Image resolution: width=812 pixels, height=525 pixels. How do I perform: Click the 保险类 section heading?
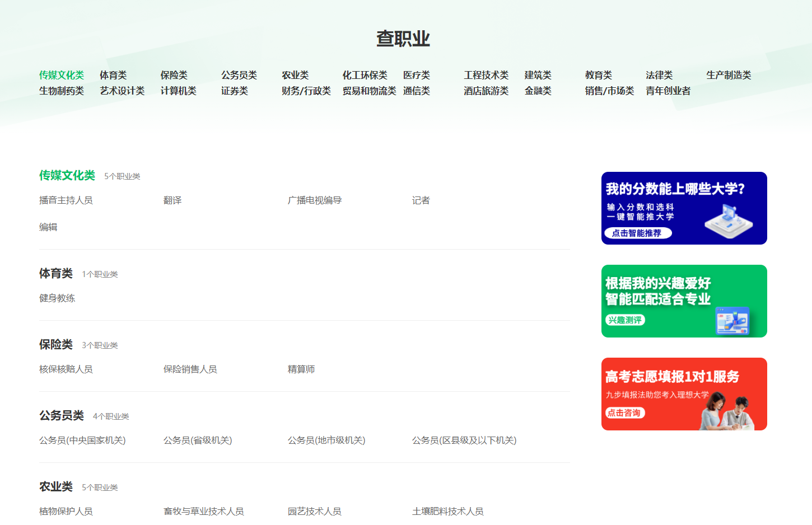click(x=56, y=345)
